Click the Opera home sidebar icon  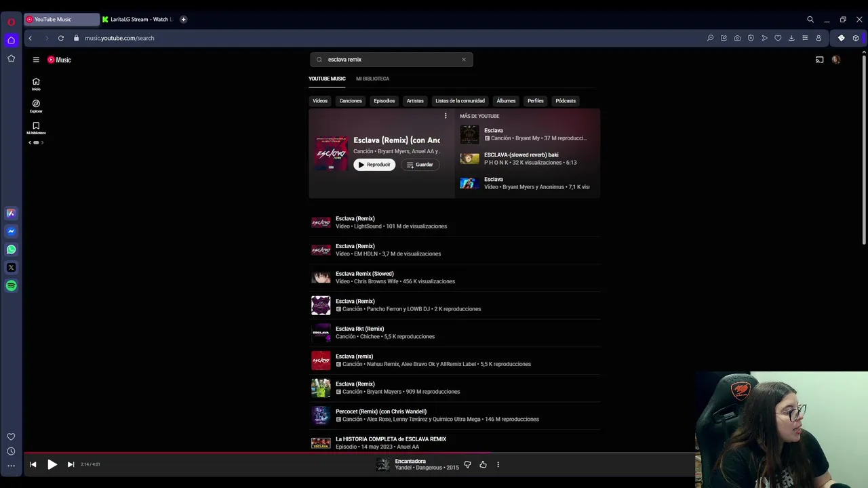(11, 40)
